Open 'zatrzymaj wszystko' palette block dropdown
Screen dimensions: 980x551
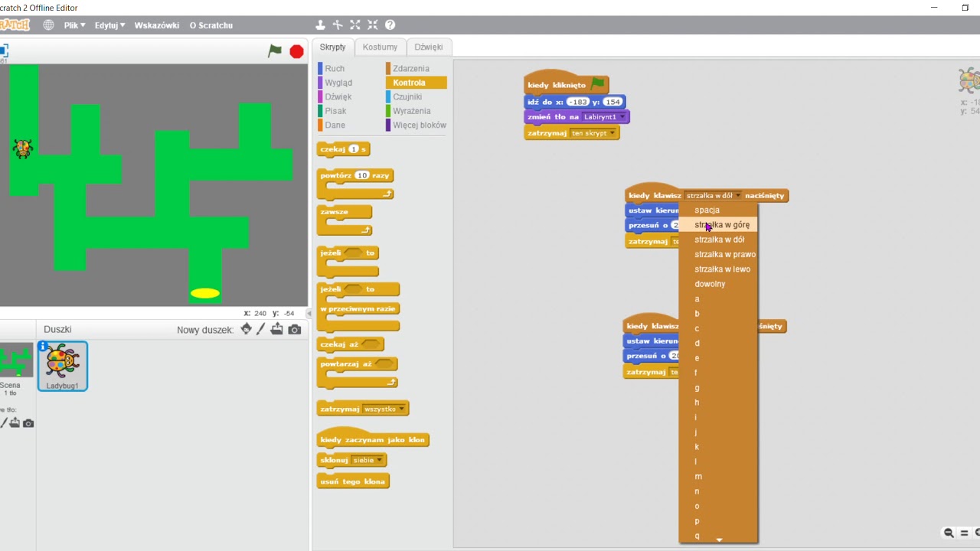pos(401,409)
